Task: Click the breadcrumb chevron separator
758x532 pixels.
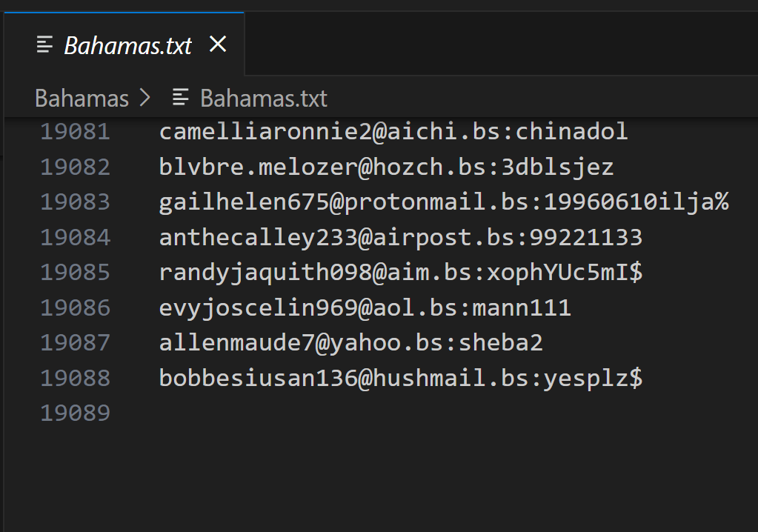Action: click(x=144, y=99)
